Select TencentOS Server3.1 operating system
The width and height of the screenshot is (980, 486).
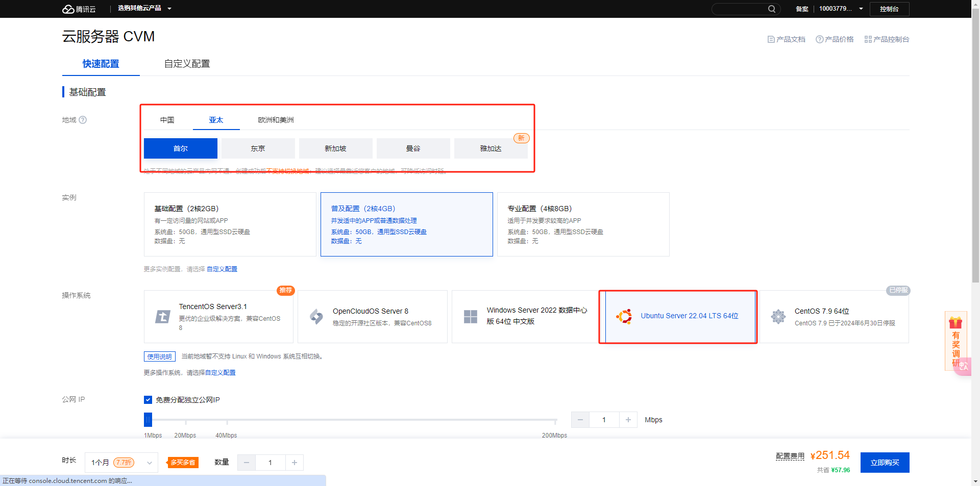tap(219, 317)
